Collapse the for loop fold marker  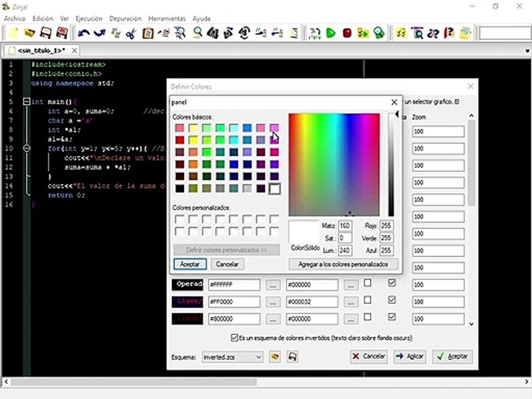(27, 149)
